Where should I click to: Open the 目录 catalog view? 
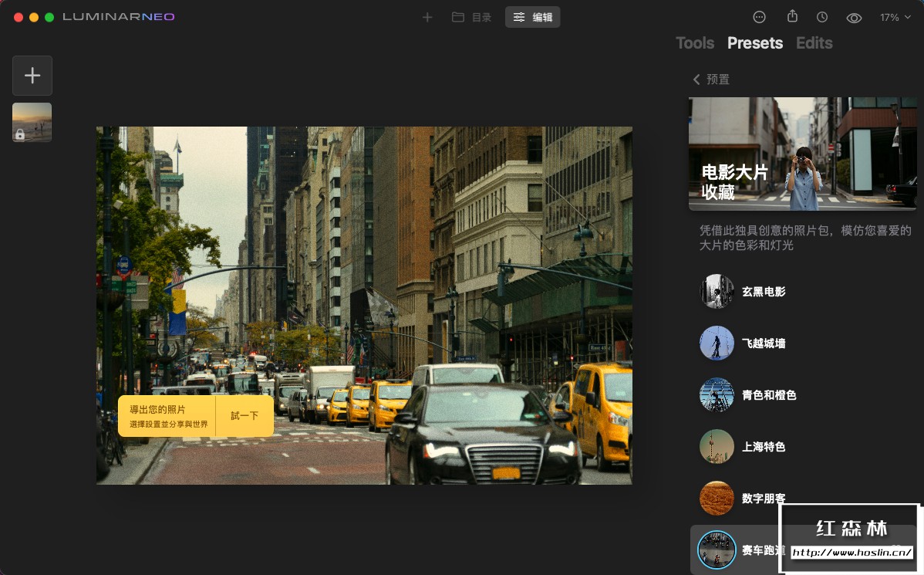(x=471, y=17)
